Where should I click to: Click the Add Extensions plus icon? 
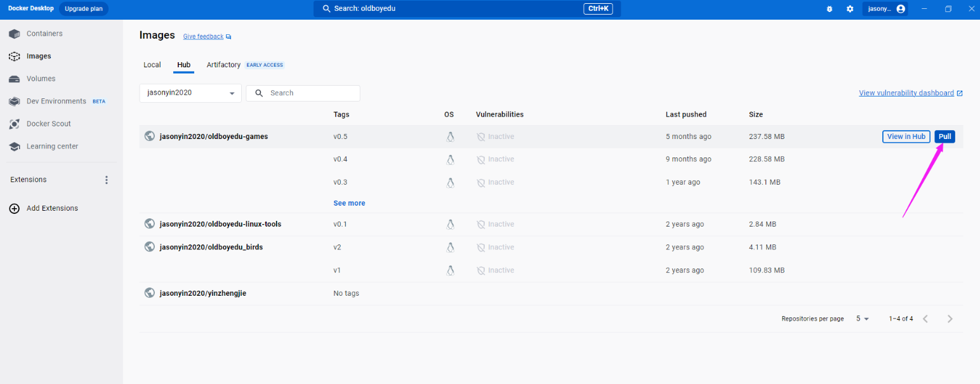click(14, 208)
